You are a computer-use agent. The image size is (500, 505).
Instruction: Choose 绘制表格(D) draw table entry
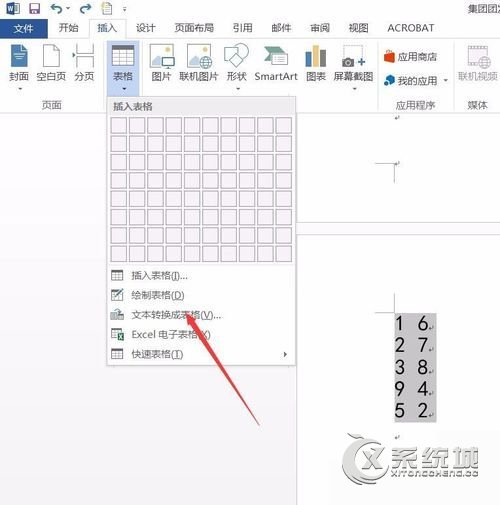pyautogui.click(x=201, y=295)
